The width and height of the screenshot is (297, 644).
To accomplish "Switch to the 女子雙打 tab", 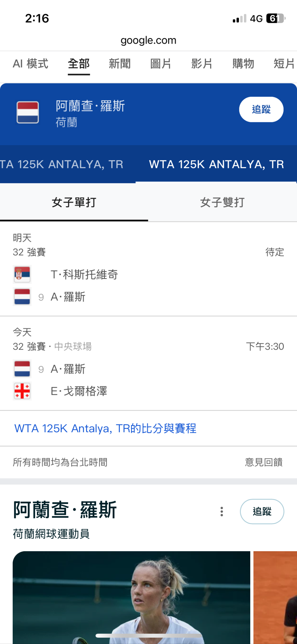I will click(x=222, y=202).
